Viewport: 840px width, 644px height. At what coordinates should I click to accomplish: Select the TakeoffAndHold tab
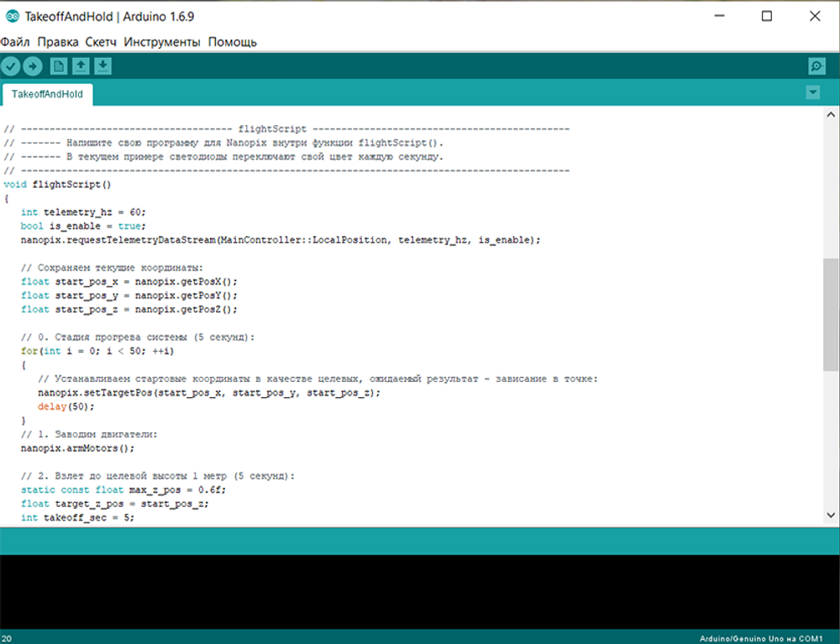[x=47, y=94]
